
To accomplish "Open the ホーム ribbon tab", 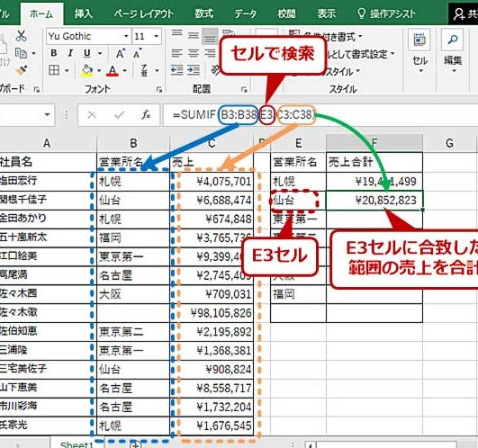I will point(41,13).
